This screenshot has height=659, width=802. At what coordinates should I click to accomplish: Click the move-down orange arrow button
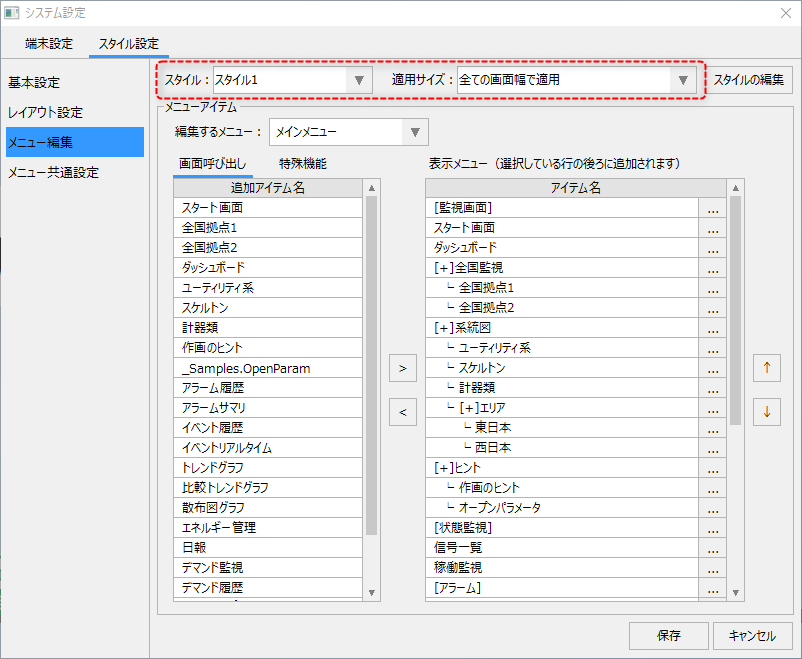point(767,411)
